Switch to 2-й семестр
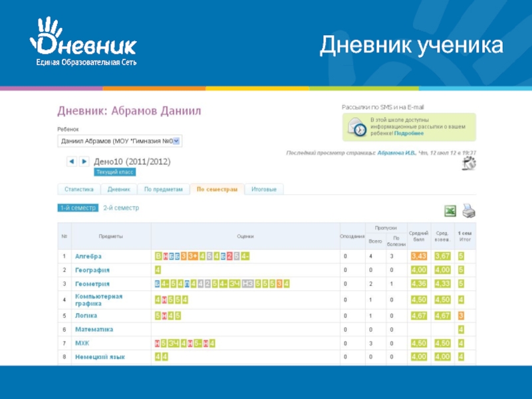The height and width of the screenshot is (399, 532). [121, 208]
